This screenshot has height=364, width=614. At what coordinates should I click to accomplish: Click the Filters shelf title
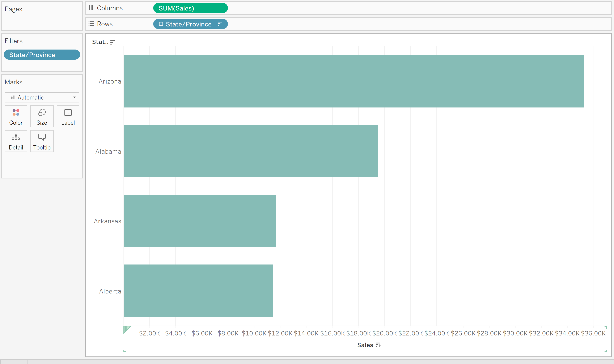(x=13, y=41)
